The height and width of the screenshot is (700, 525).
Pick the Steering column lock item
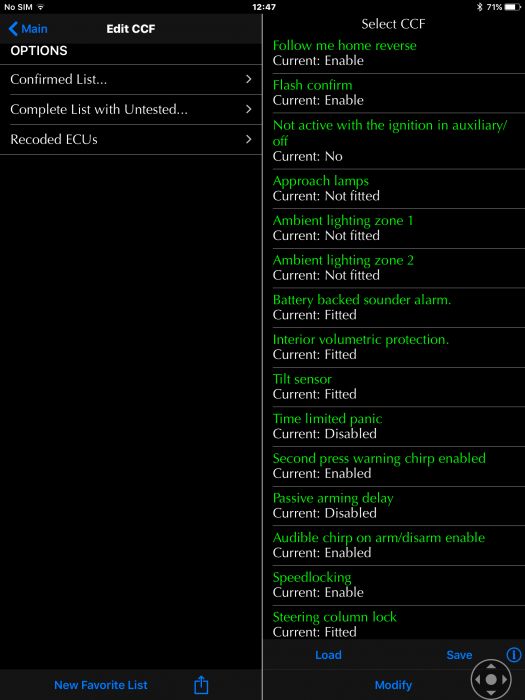399,624
